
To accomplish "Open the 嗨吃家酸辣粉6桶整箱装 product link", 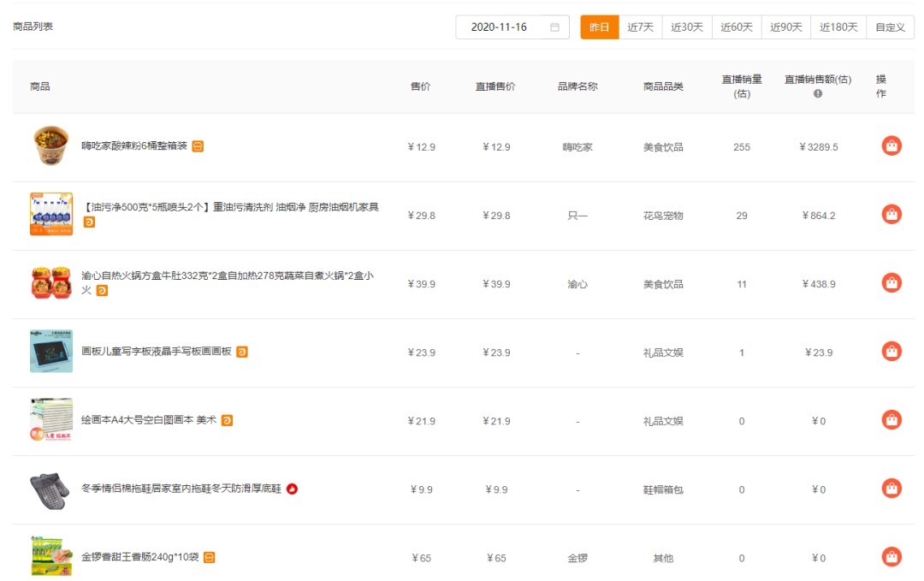I will coord(134,146).
